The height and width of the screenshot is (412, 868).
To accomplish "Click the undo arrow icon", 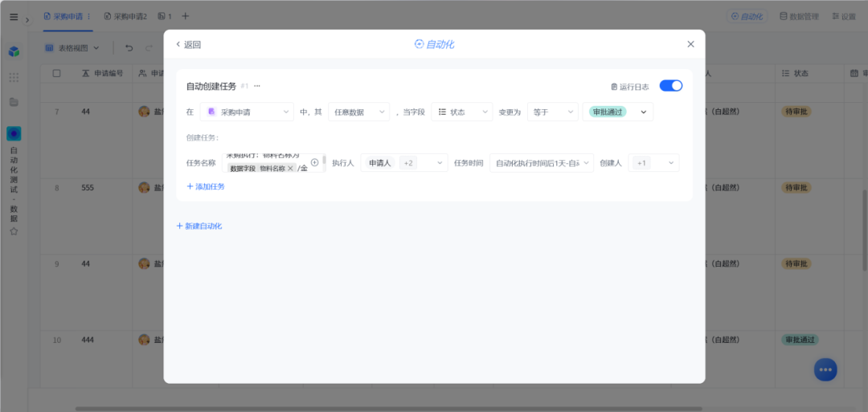I will [x=129, y=48].
